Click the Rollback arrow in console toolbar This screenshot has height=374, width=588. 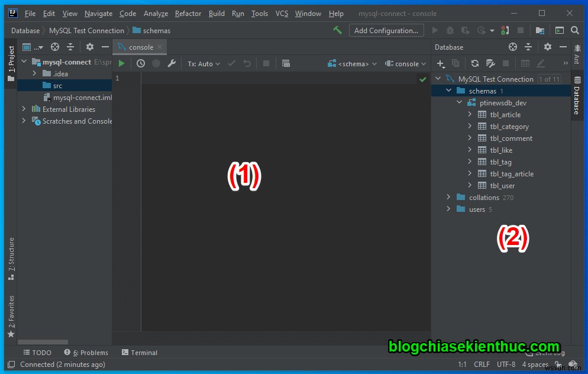247,63
